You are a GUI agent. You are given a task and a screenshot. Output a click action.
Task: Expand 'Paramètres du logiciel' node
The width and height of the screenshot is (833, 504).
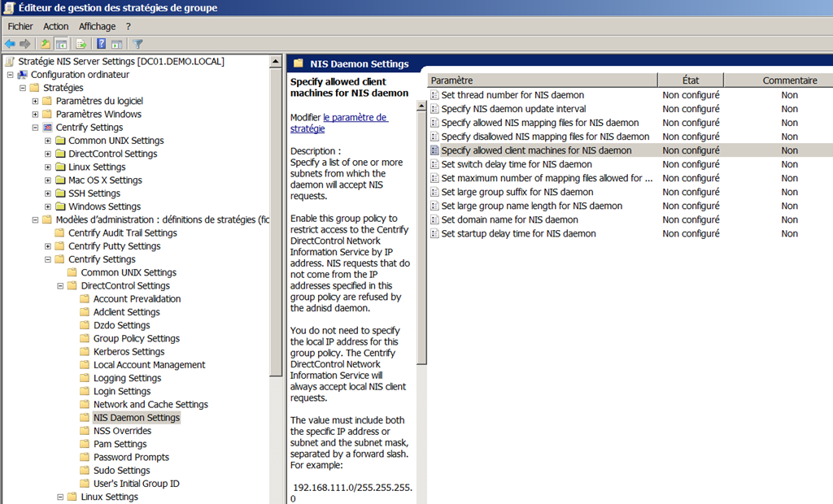(35, 101)
